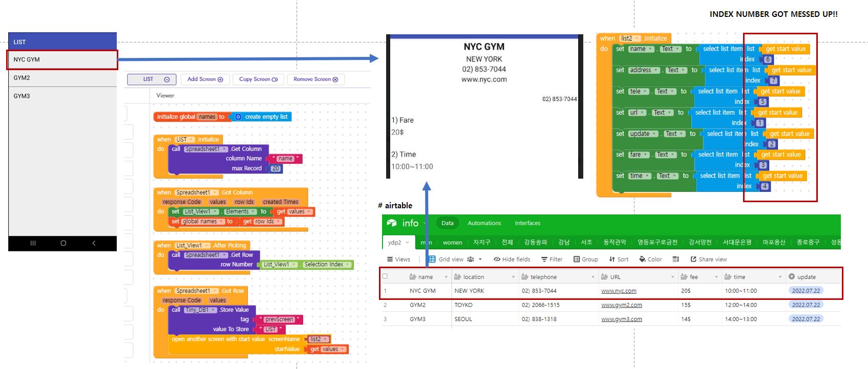868x369 pixels.
Task: Open the Filter option in Airtable toolbar
Action: coord(552,259)
